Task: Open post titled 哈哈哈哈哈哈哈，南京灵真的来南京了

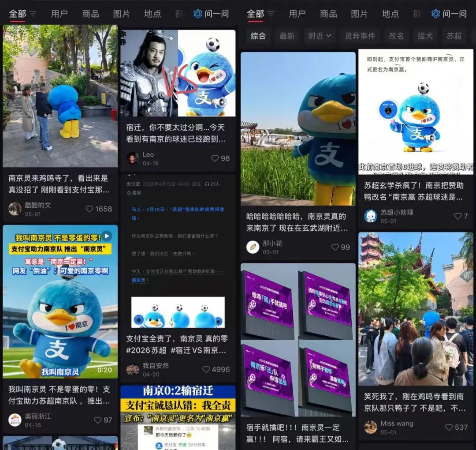Action: tap(297, 222)
